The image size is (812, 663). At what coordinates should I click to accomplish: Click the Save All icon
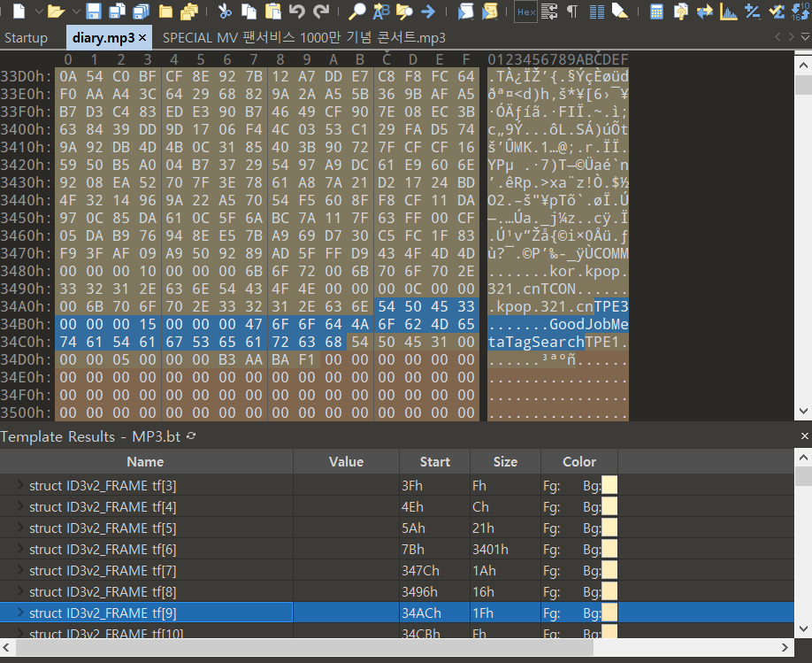(142, 11)
